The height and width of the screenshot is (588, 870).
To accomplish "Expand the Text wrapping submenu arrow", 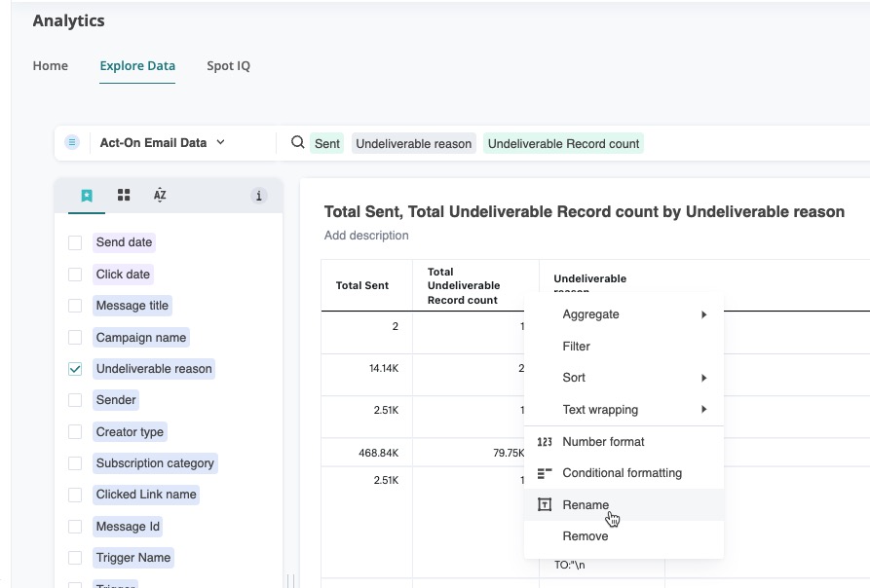I will 703,410.
